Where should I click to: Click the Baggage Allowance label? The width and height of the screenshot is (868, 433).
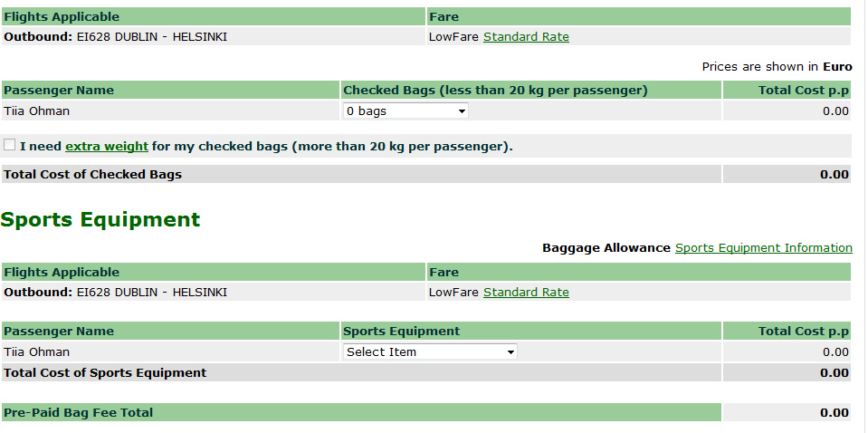[x=606, y=248]
